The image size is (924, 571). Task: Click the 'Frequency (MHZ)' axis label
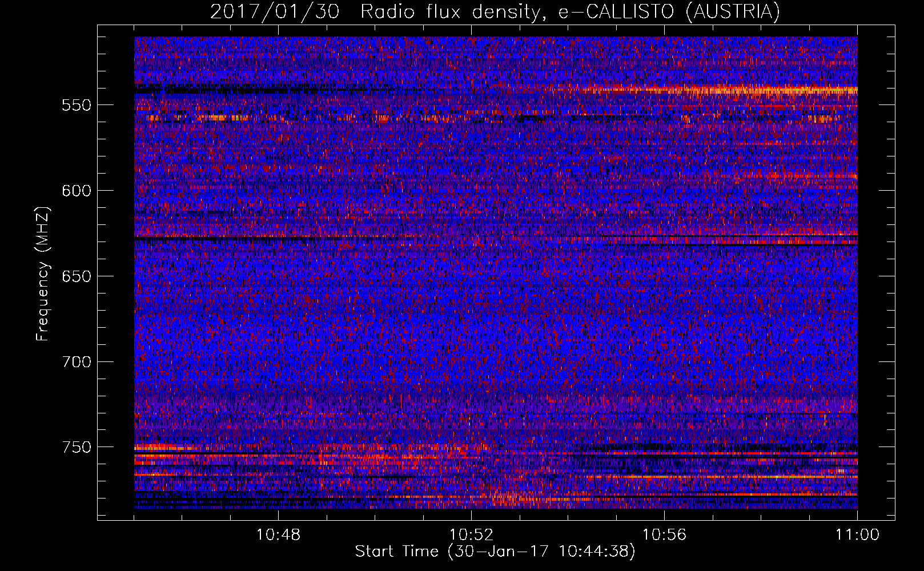click(x=43, y=274)
